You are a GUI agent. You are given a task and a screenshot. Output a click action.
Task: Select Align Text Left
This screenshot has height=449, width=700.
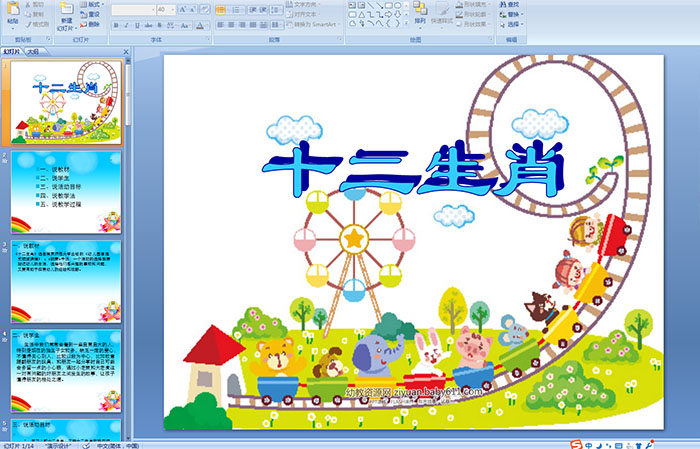pos(221,25)
